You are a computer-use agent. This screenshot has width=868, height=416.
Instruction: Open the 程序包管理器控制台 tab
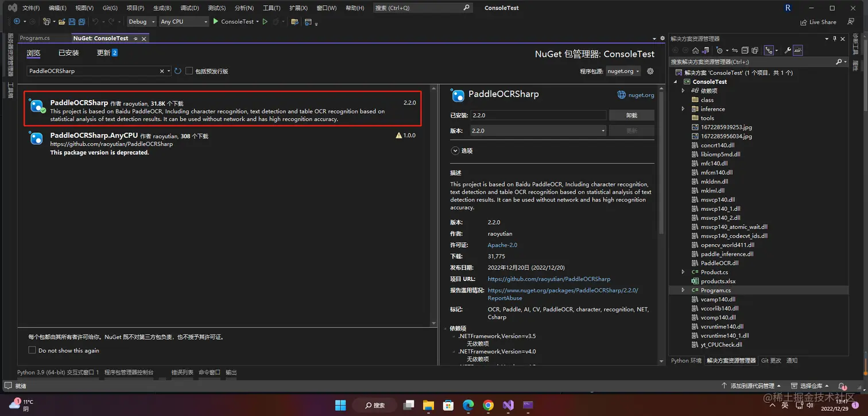pyautogui.click(x=129, y=372)
